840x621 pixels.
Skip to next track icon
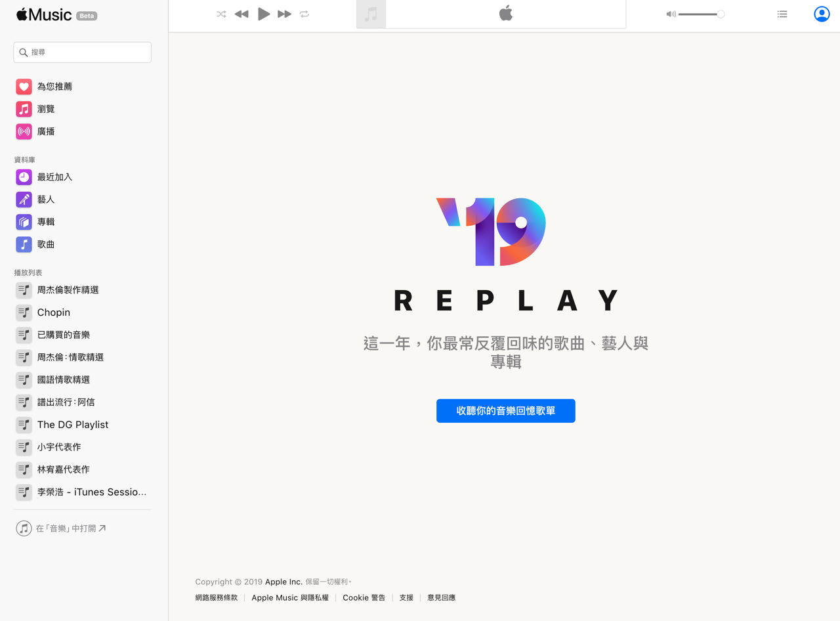point(284,14)
